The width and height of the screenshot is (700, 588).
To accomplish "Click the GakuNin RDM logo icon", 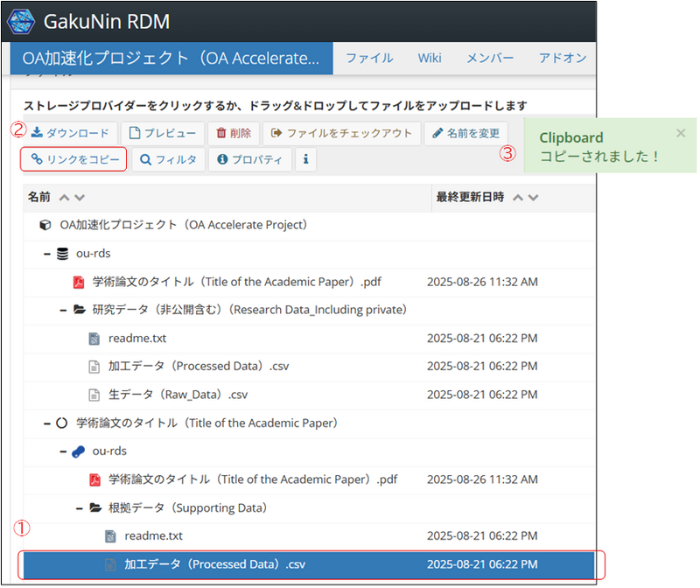I will tap(20, 21).
